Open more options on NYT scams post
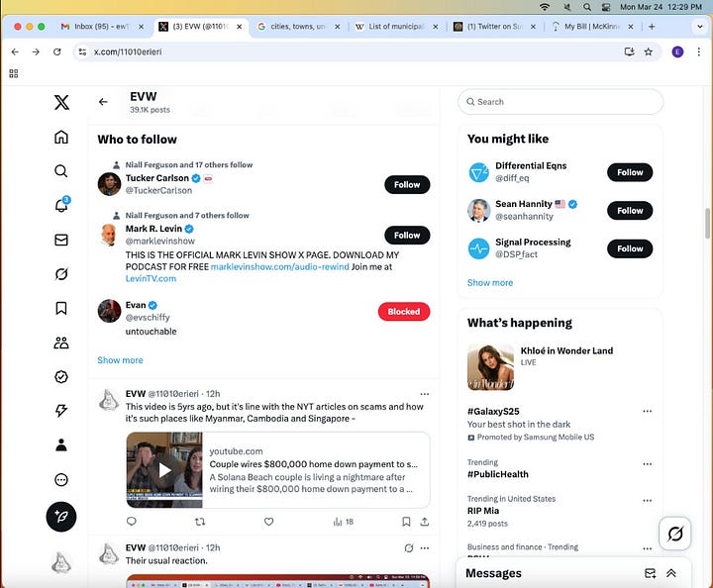 424,394
